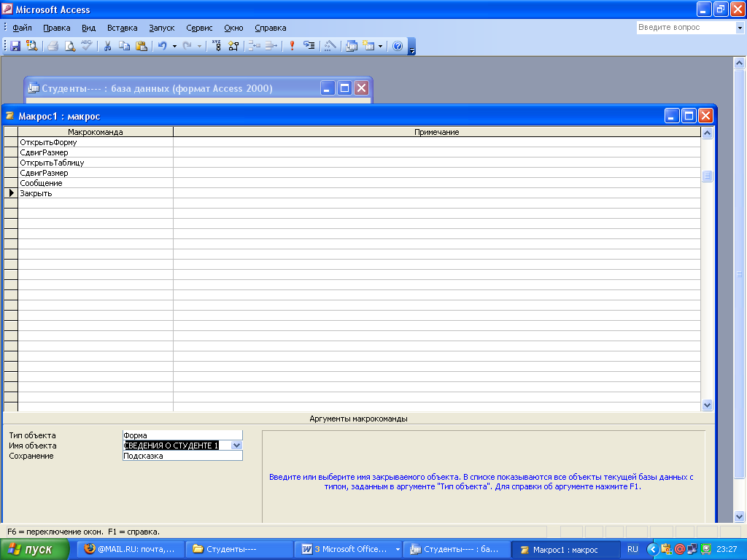Undo the last action using the toolbar arrow
The width and height of the screenshot is (747, 560).
coord(163,46)
